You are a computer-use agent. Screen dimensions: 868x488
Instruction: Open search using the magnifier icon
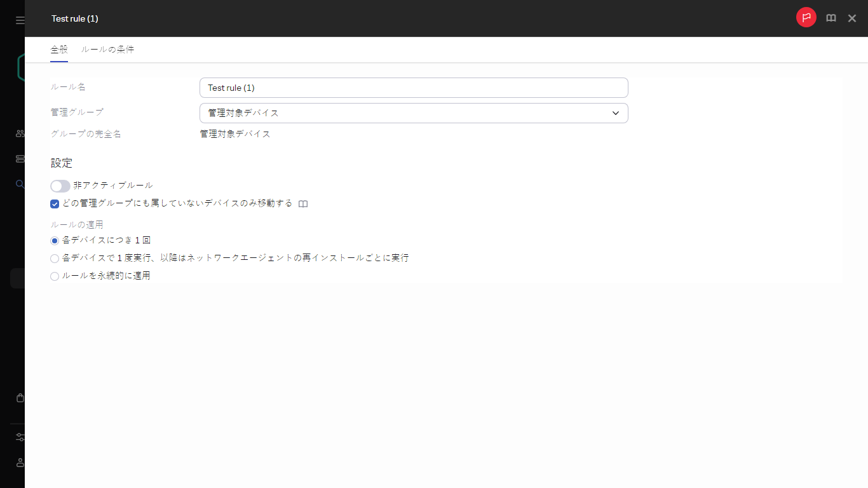(x=19, y=184)
